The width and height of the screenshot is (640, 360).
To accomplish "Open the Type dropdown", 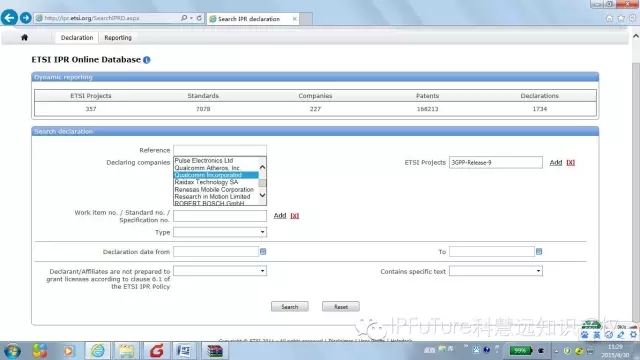I will pyautogui.click(x=220, y=232).
